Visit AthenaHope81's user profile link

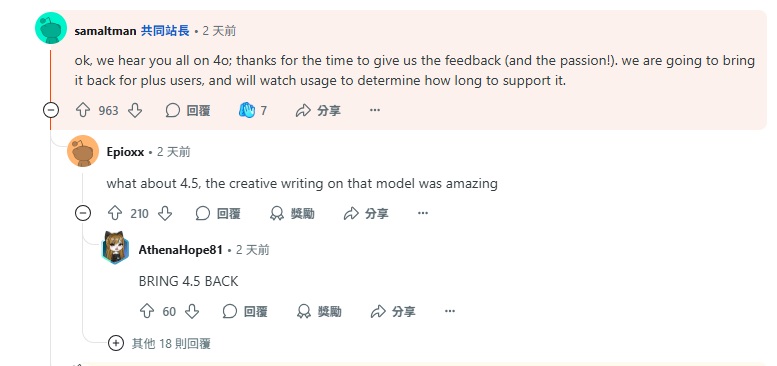180,250
